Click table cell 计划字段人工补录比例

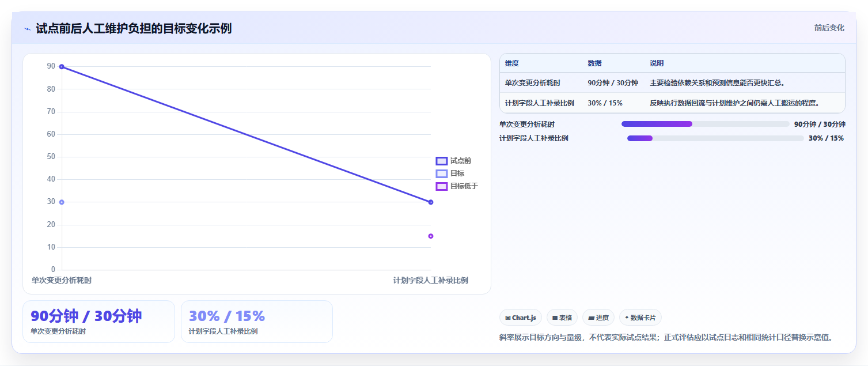pos(540,103)
